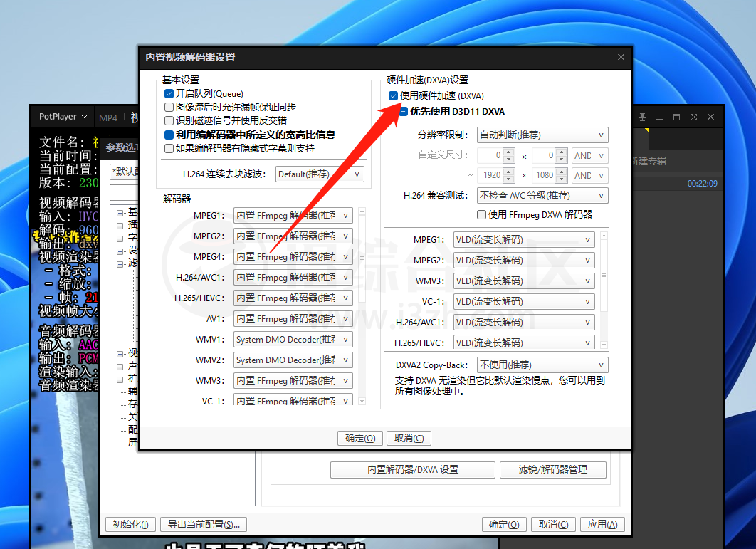Increase 1080 height stepper up arrow

[561, 172]
